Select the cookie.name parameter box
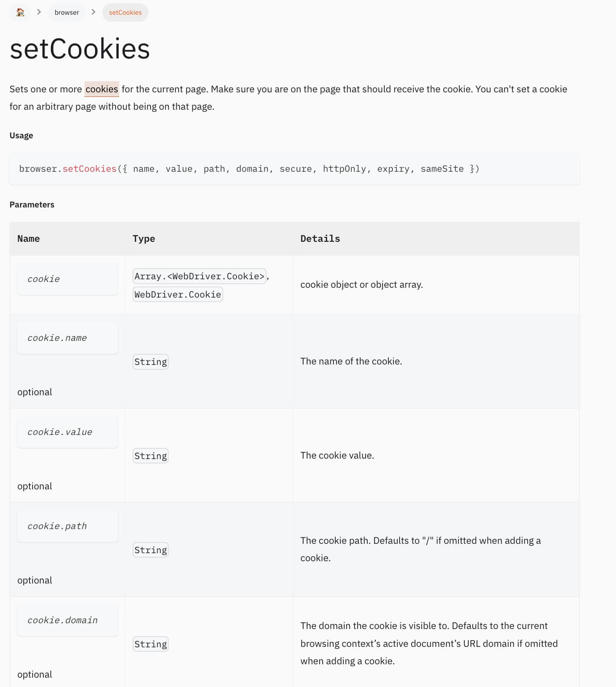This screenshot has width=616, height=687. tap(67, 338)
